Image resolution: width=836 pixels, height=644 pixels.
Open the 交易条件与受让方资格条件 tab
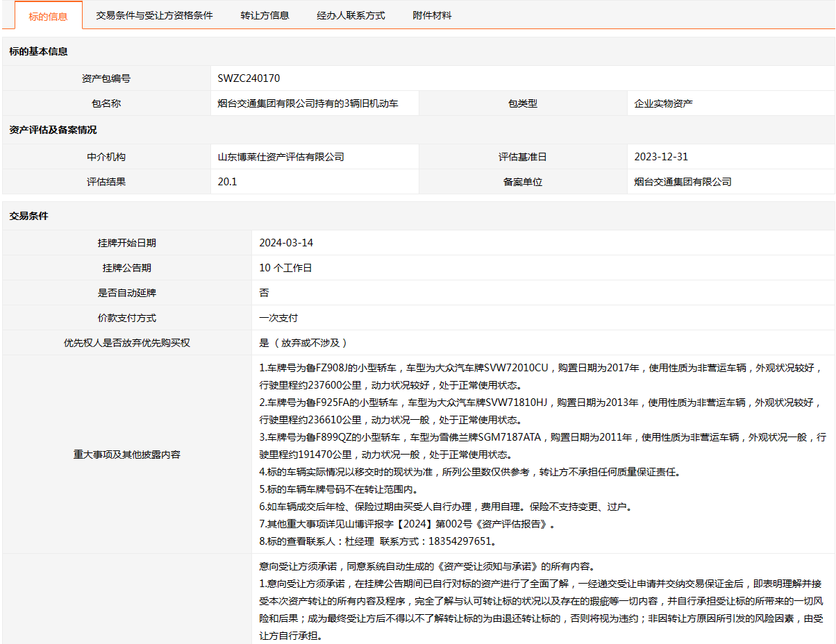[154, 15]
